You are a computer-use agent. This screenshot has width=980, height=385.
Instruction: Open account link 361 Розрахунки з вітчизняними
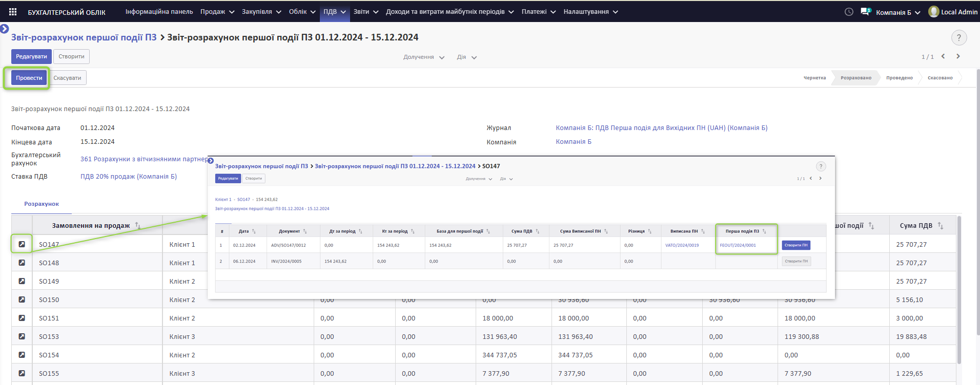coord(144,159)
